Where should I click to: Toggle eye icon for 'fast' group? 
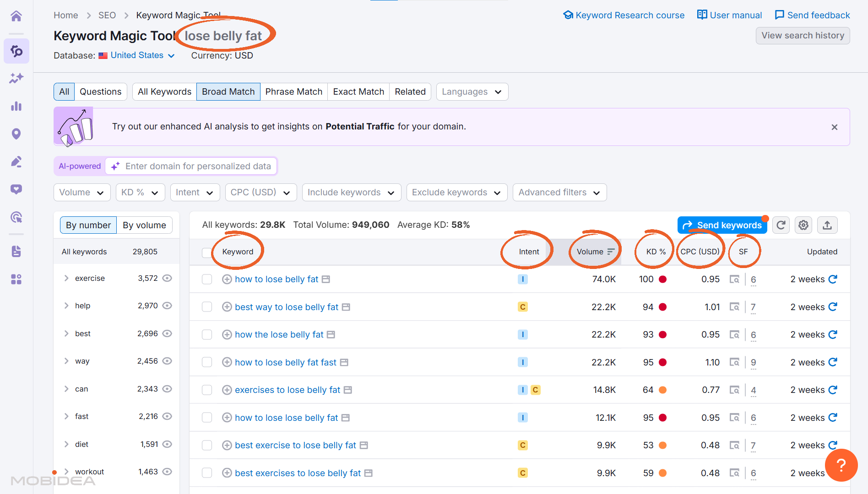168,416
